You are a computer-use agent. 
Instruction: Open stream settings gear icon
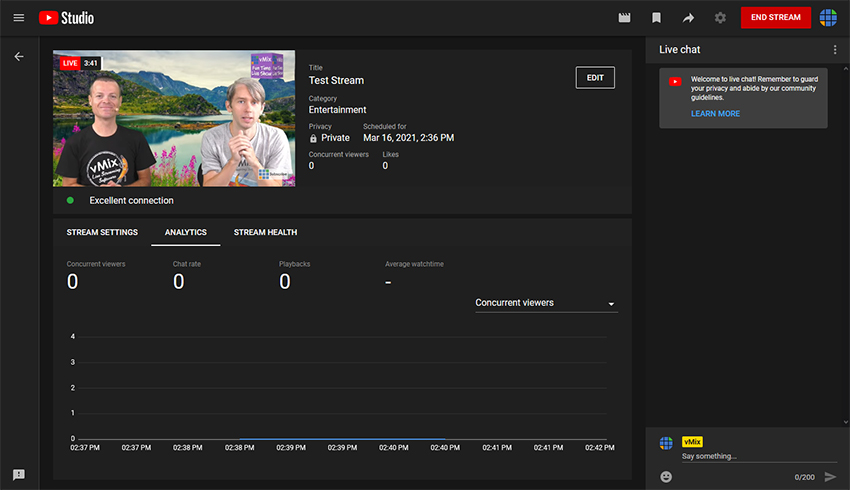720,18
